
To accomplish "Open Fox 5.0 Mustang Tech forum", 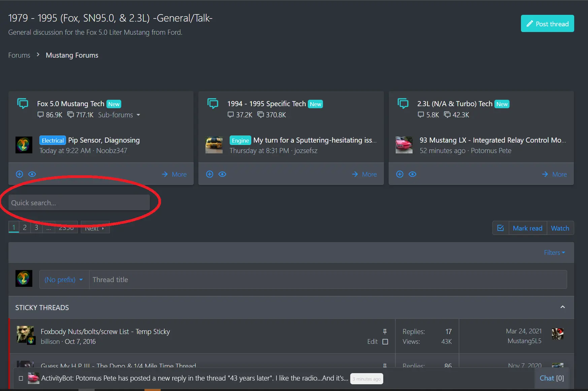I will click(71, 104).
